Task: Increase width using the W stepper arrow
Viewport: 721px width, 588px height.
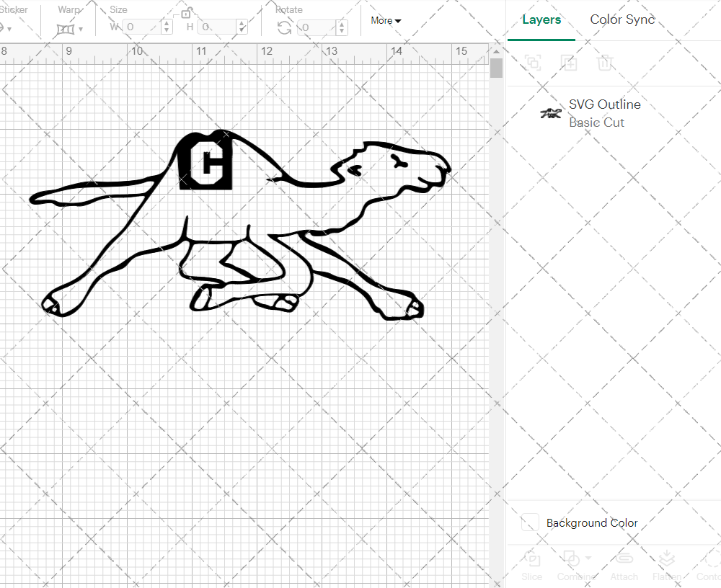Action: pos(167,23)
